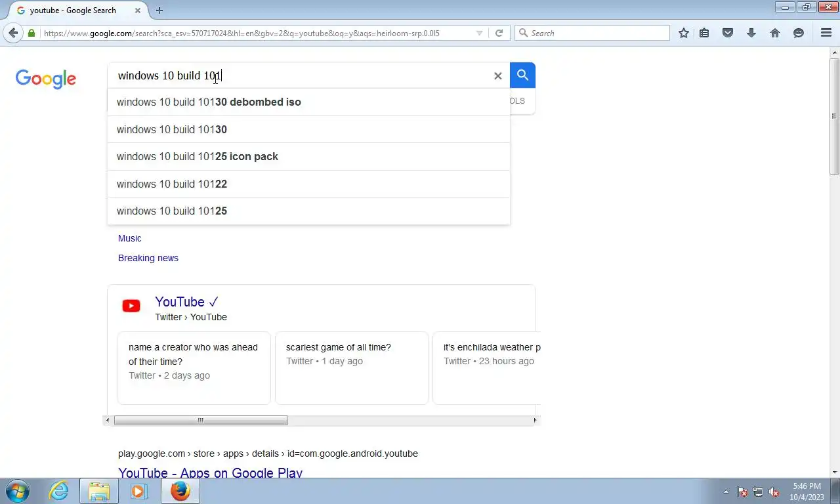Click the Firefox taskbar button

click(180, 491)
